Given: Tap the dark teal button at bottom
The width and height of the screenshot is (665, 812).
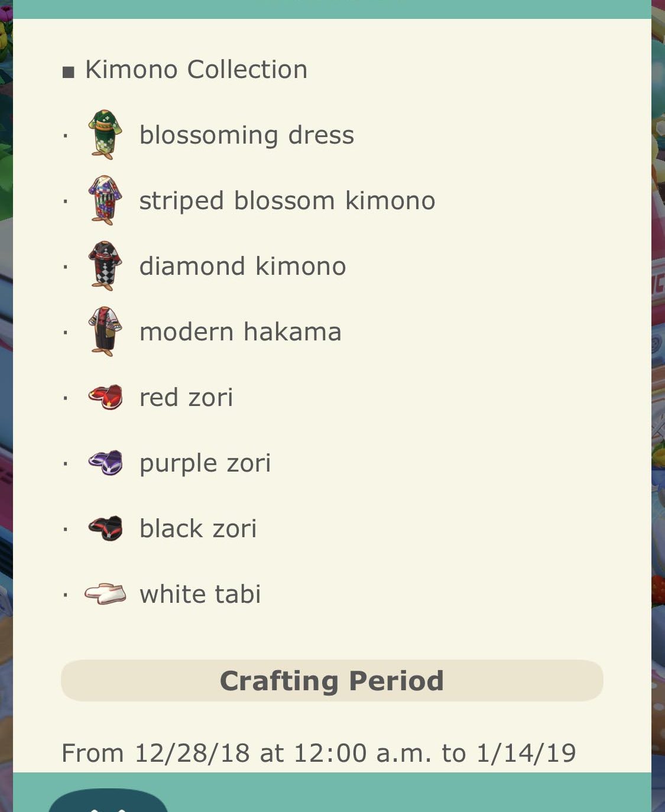Looking at the screenshot, I should click(x=108, y=800).
